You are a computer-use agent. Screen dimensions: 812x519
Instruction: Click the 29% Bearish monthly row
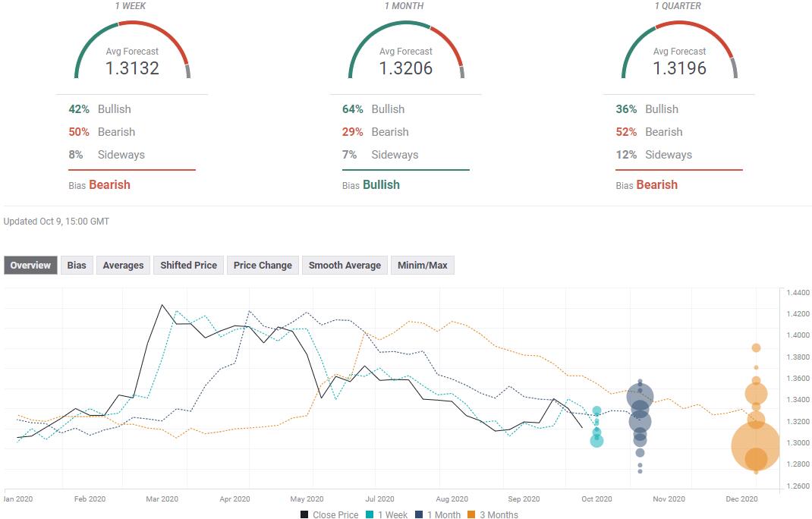click(x=376, y=132)
